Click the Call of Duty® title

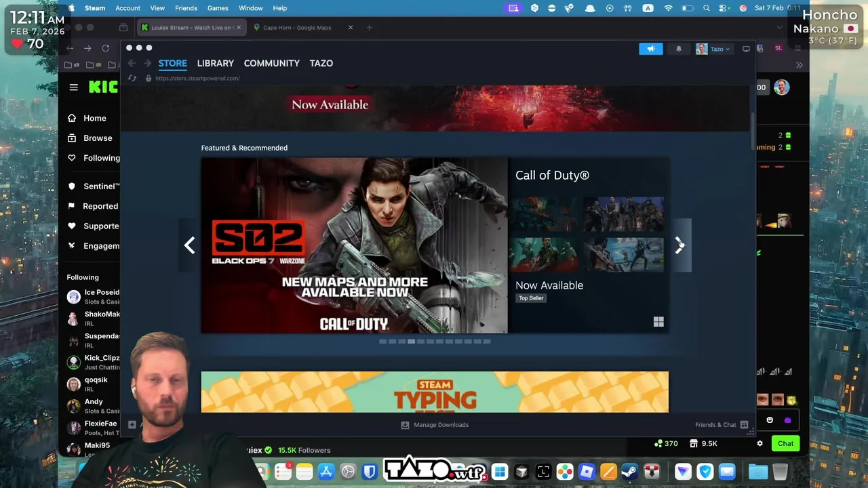click(x=552, y=176)
